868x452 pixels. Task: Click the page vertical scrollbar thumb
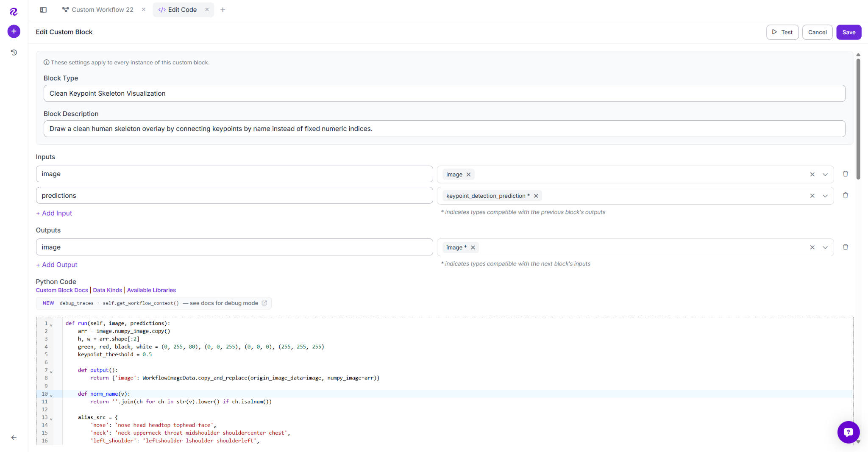[x=858, y=119]
